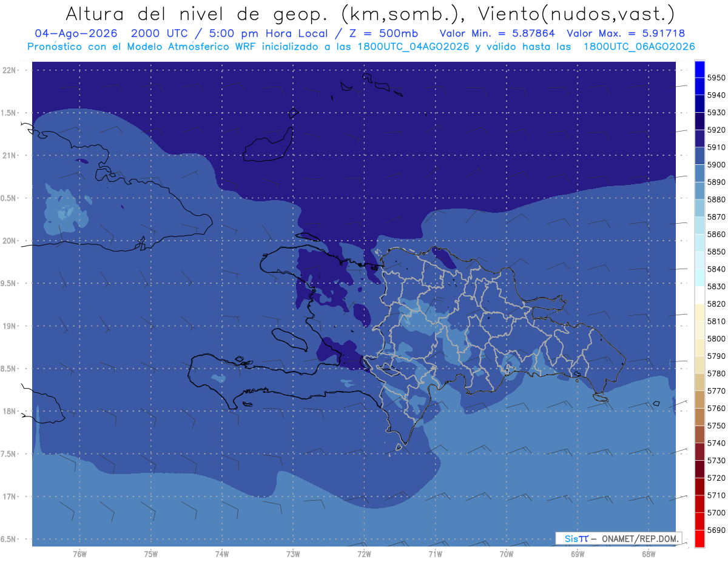Click the "70W" longitude axis label

click(x=507, y=554)
